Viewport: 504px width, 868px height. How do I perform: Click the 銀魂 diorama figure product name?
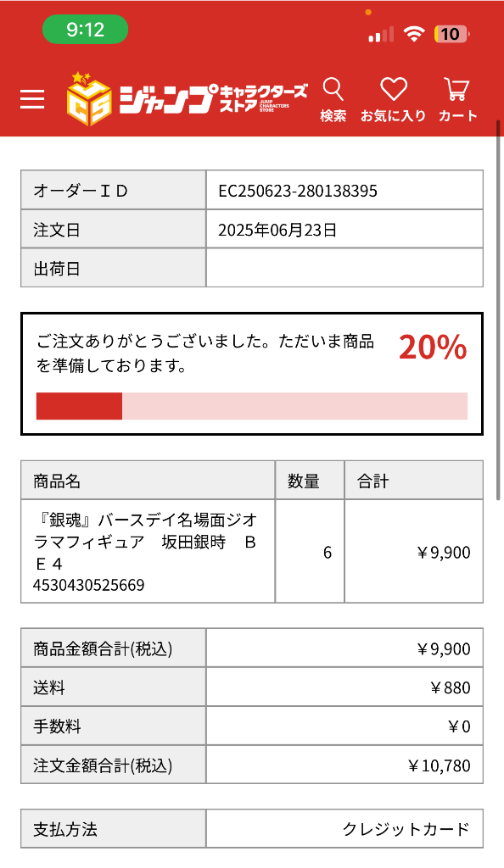(x=145, y=542)
